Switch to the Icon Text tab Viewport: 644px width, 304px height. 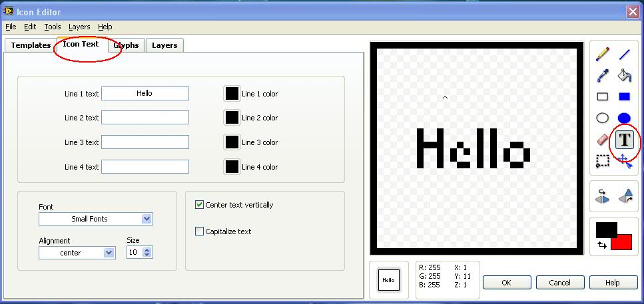coord(81,44)
